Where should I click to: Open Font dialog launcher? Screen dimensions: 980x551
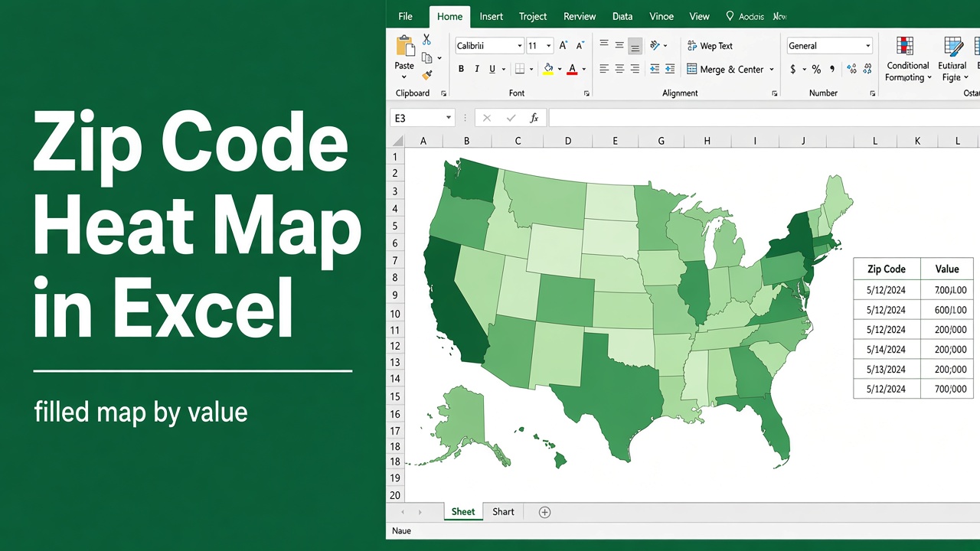point(586,93)
